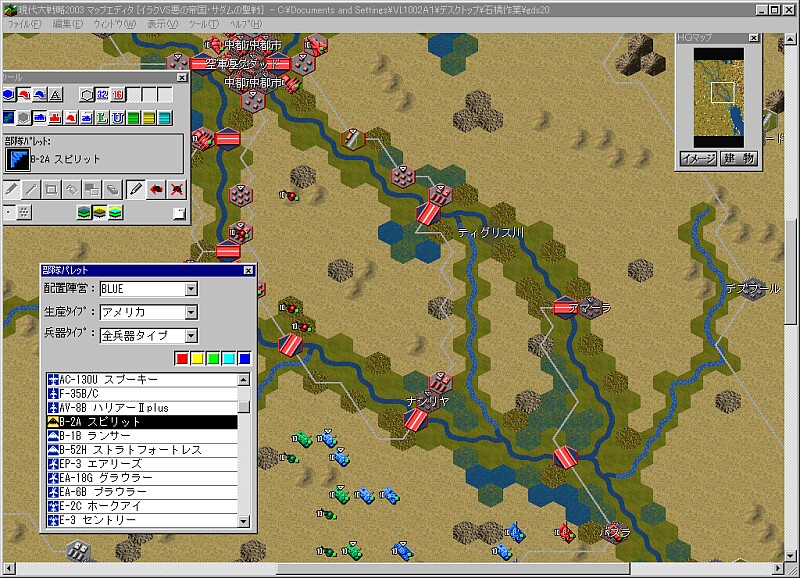Screen dimensions: 800x578
Task: Select the active black pencil unit tool
Action: coord(135,190)
